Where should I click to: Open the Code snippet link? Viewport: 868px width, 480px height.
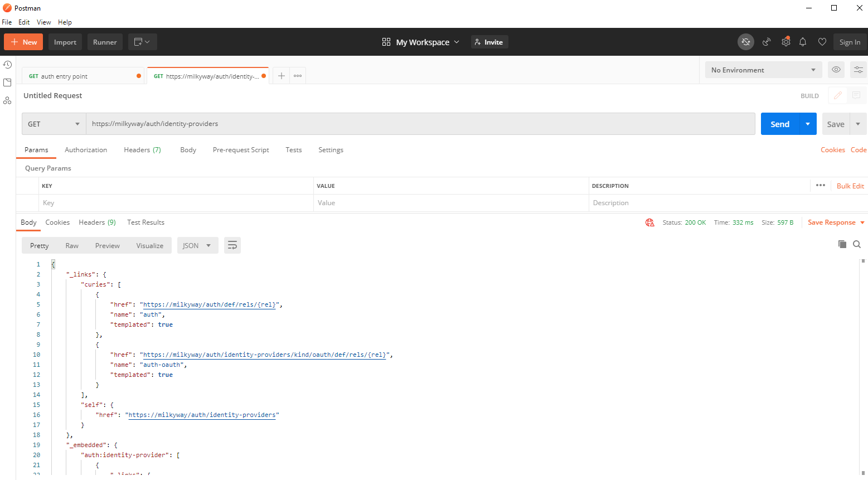[859, 150]
